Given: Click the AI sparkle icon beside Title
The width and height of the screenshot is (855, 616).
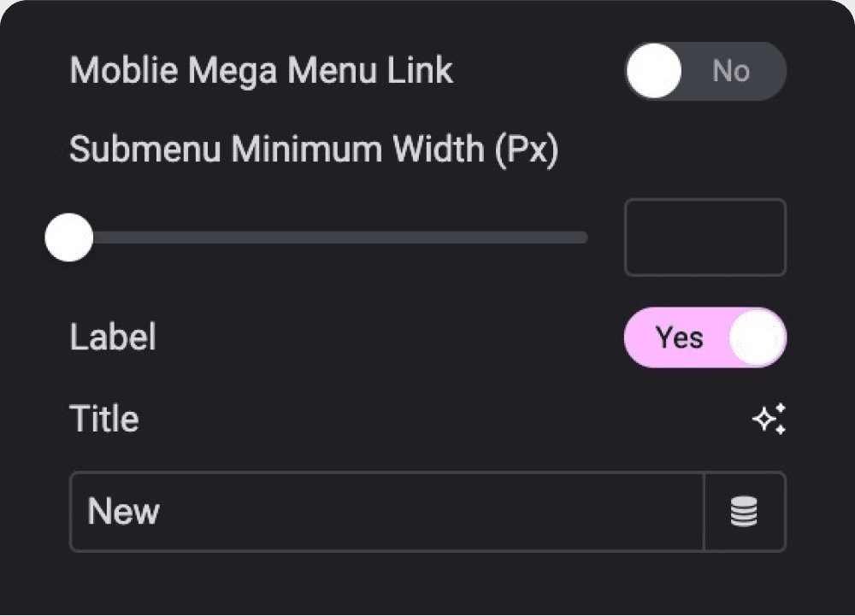Looking at the screenshot, I should 768,419.
